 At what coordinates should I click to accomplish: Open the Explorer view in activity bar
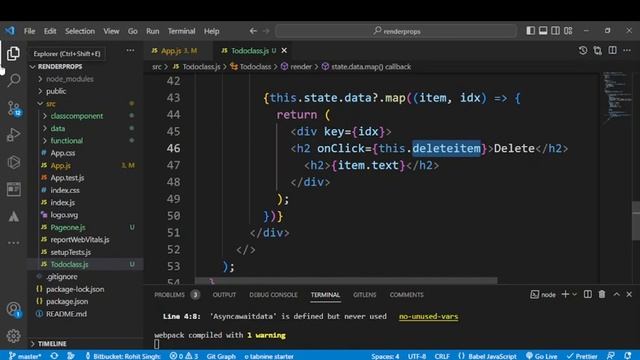pos(13,53)
